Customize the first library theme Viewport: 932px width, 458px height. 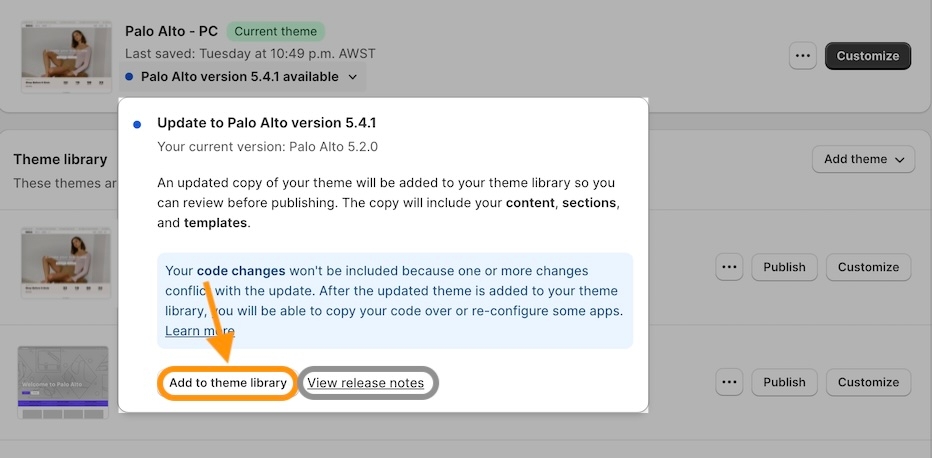click(868, 267)
